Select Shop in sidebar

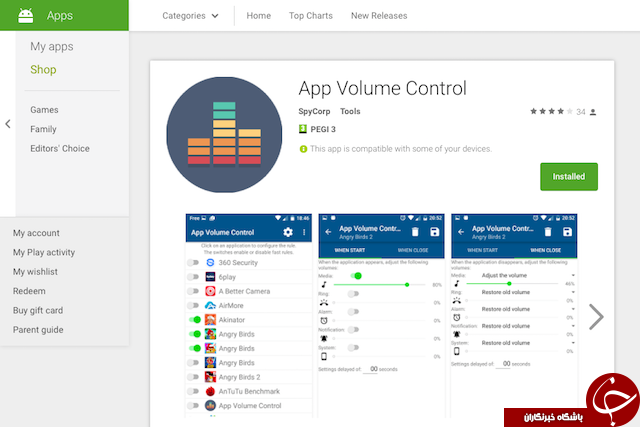coord(43,69)
